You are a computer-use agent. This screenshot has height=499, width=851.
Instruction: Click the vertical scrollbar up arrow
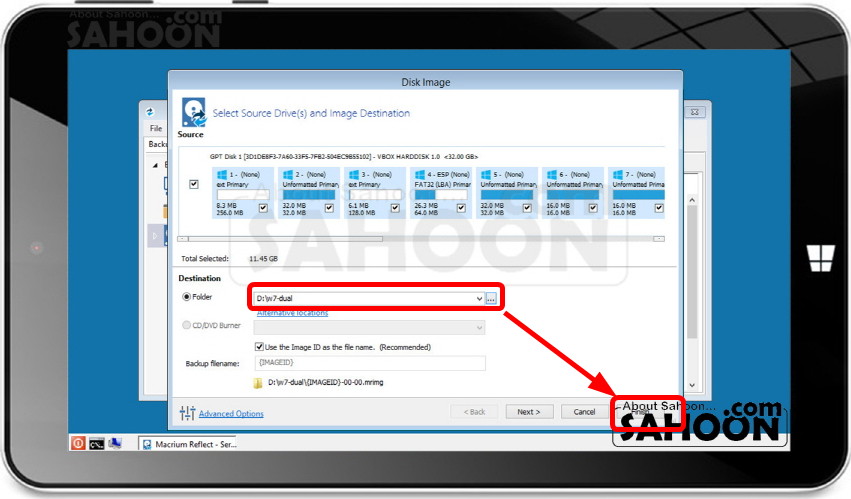click(692, 200)
